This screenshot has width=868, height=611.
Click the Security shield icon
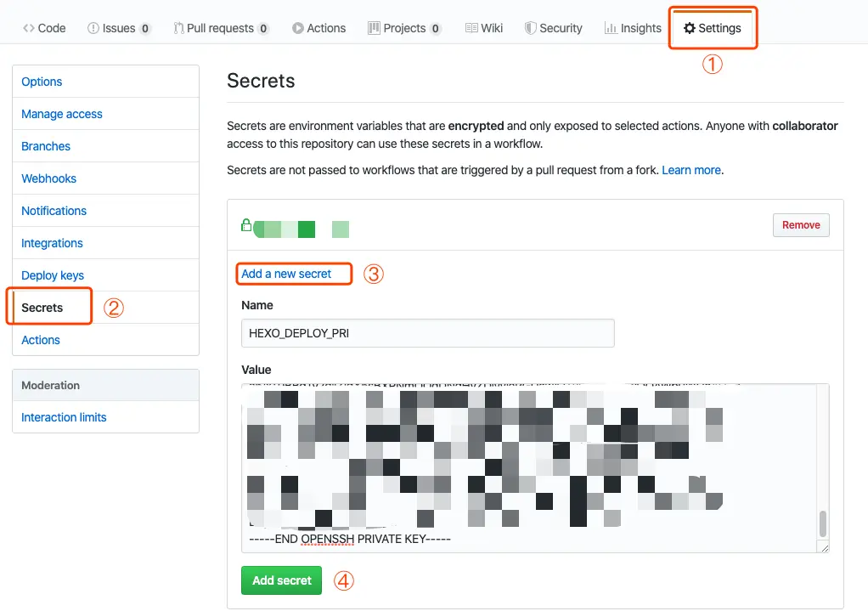(x=530, y=28)
